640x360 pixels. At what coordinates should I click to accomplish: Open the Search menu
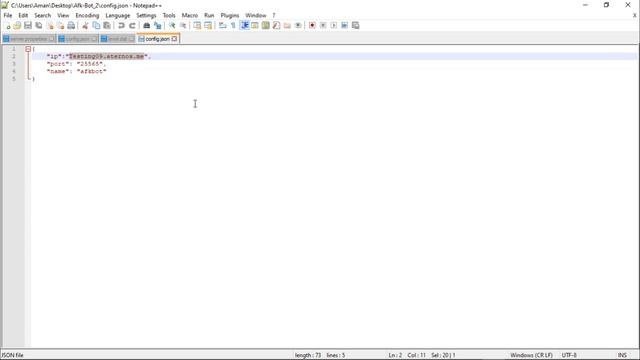tap(42, 16)
